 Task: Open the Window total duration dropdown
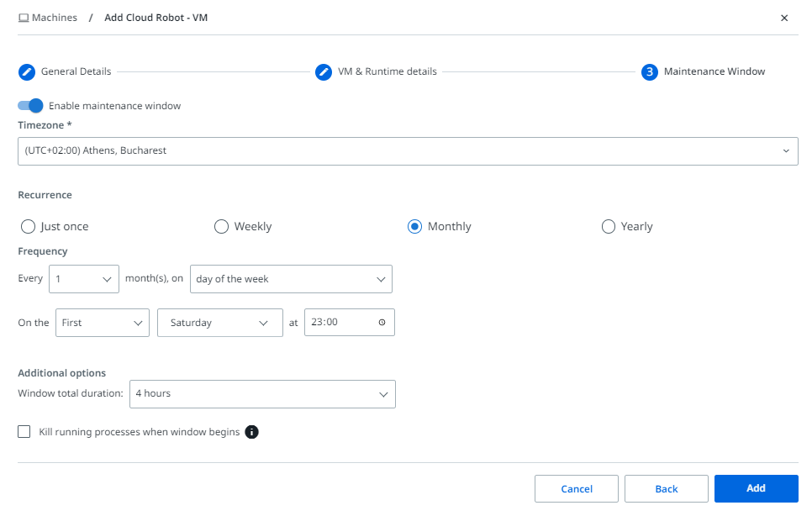262,394
